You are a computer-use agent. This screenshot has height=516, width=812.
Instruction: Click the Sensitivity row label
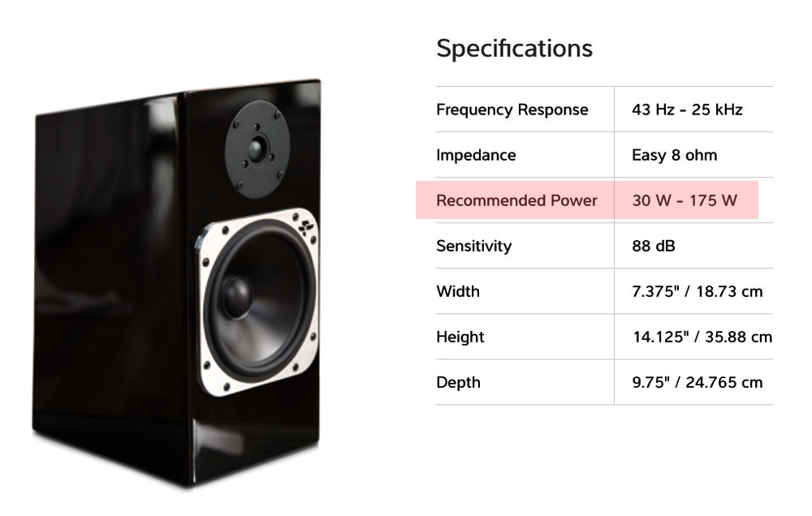pos(473,246)
